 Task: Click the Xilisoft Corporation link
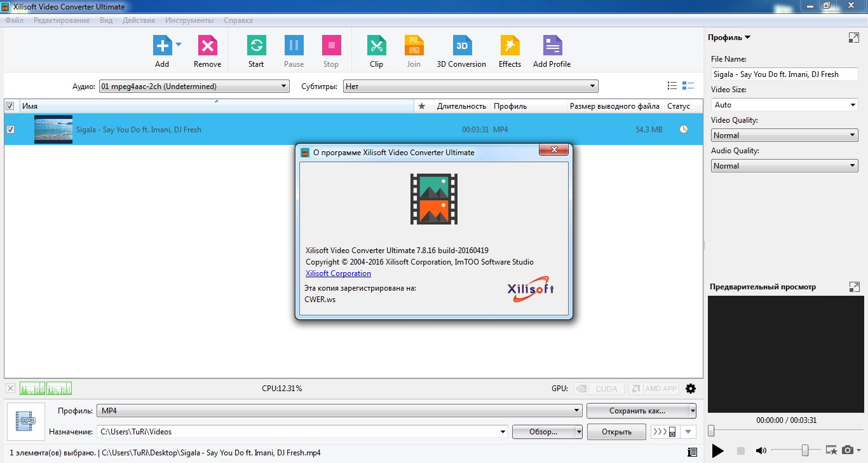pos(338,273)
